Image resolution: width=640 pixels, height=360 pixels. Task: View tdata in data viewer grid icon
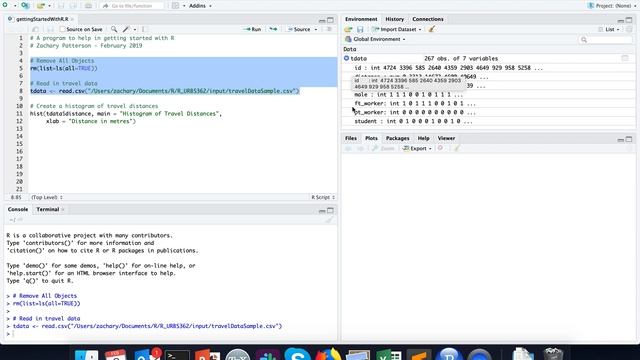coord(625,58)
